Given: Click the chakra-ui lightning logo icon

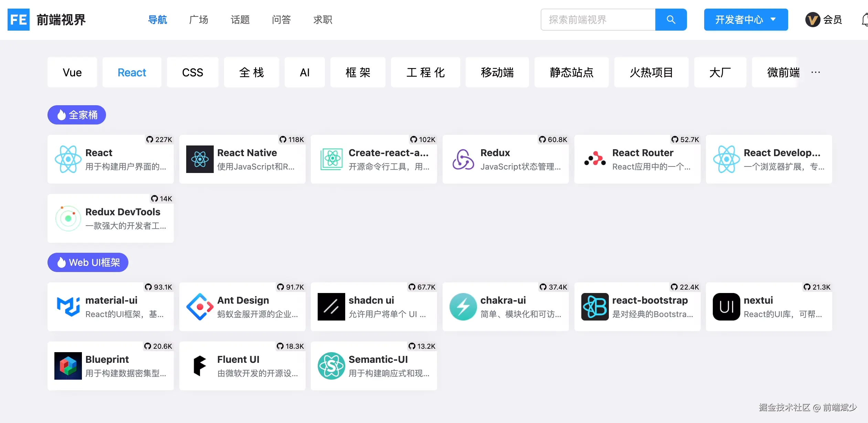Looking at the screenshot, I should [463, 307].
